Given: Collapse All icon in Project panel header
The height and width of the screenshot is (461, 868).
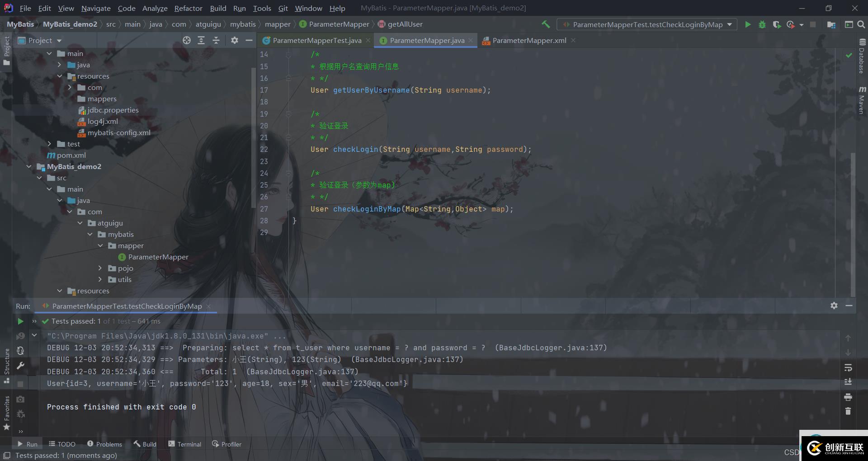Looking at the screenshot, I should click(216, 40).
